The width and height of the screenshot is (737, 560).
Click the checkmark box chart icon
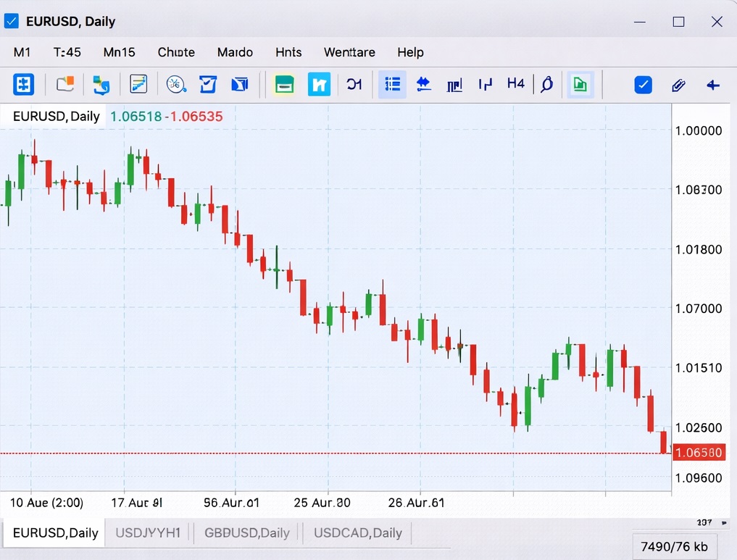(x=208, y=85)
